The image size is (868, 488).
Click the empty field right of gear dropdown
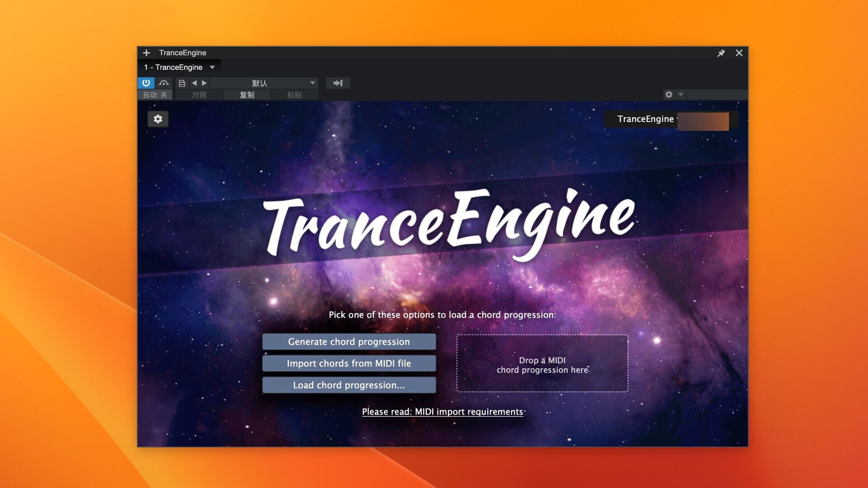click(717, 94)
